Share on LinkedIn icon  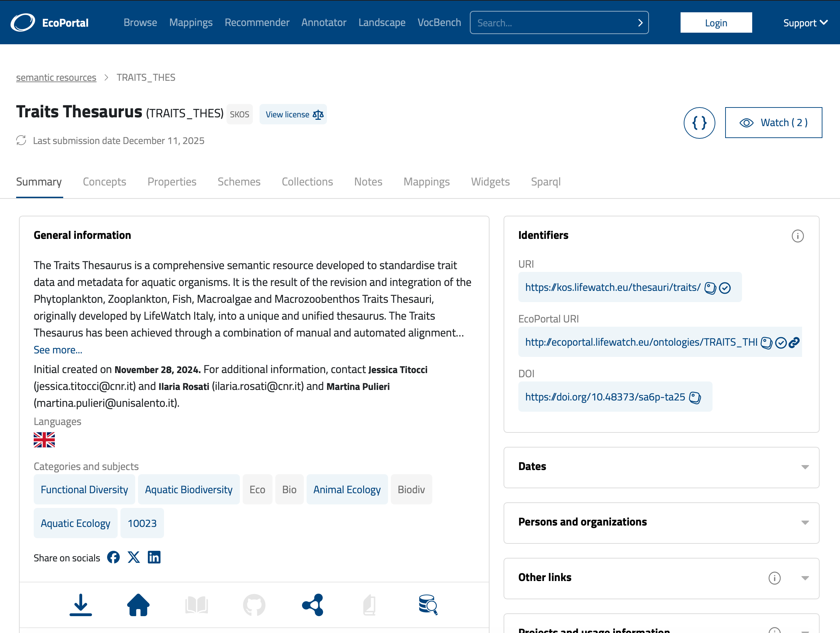(x=154, y=557)
